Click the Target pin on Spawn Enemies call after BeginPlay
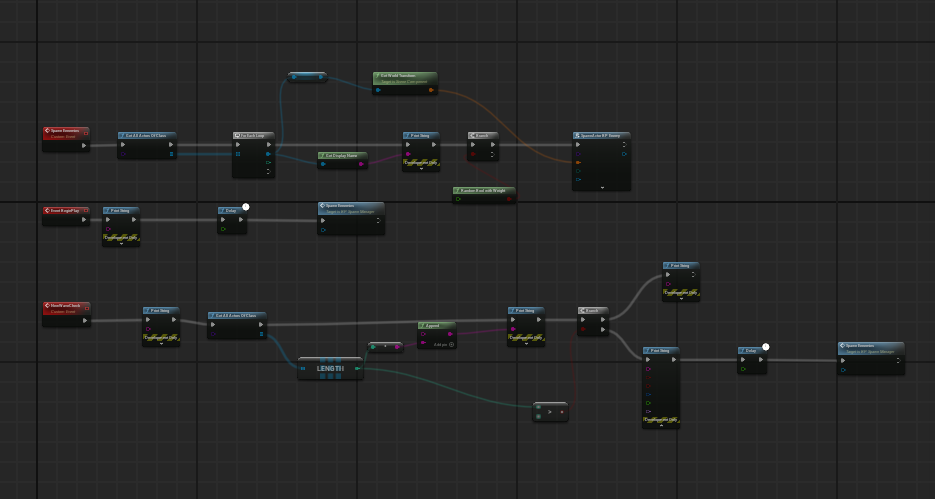Viewport: 935px width, 499px height. [x=323, y=230]
